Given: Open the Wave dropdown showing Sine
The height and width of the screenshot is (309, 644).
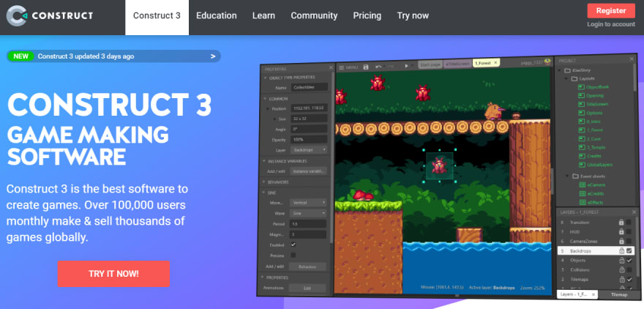Looking at the screenshot, I should (308, 213).
